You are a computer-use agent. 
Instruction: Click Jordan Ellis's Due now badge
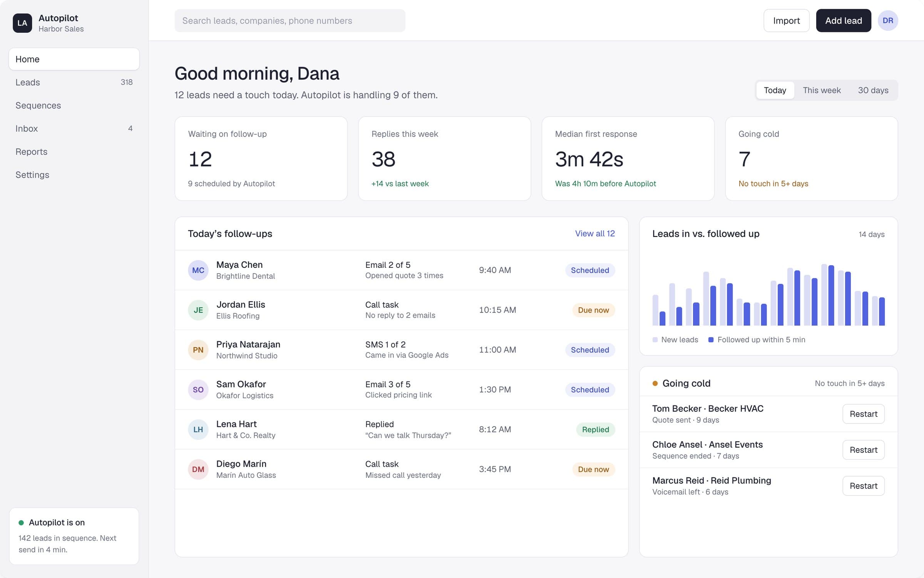click(593, 310)
